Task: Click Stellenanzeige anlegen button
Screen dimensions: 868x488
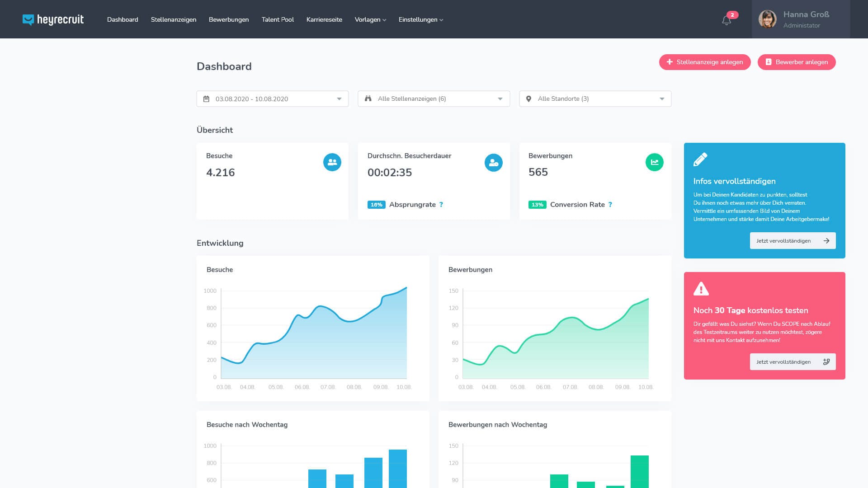Action: coord(704,62)
